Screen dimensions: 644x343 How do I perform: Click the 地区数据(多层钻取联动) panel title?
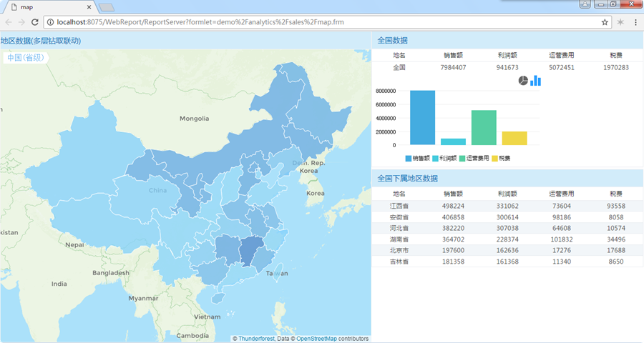[x=41, y=41]
